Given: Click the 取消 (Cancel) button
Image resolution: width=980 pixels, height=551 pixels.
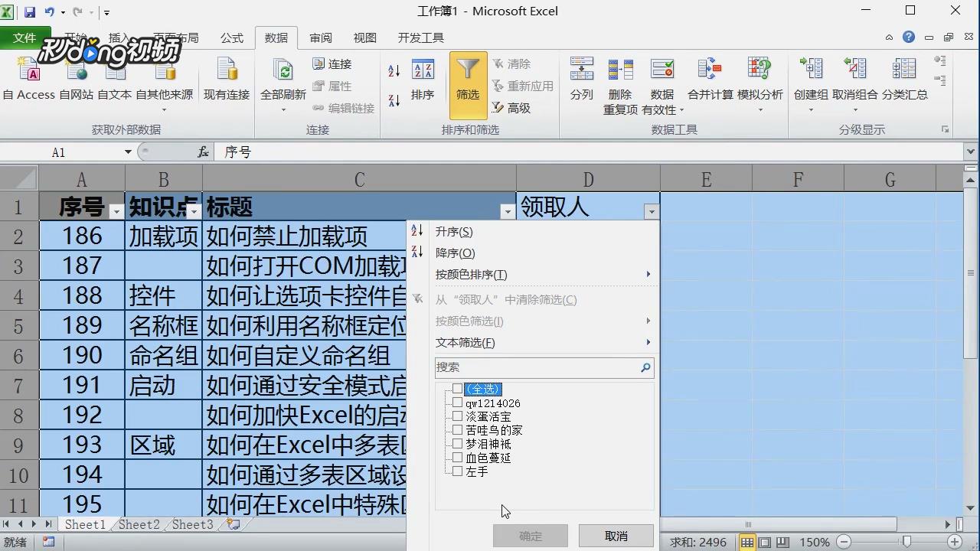Looking at the screenshot, I should [x=616, y=536].
